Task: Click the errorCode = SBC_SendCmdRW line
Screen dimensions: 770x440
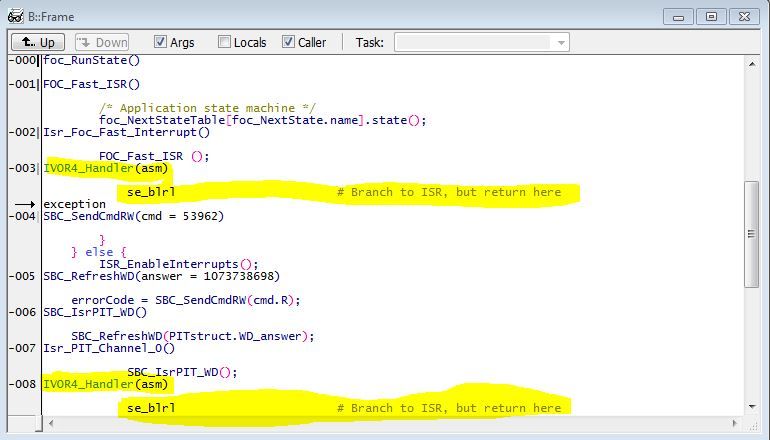Action: point(186,300)
